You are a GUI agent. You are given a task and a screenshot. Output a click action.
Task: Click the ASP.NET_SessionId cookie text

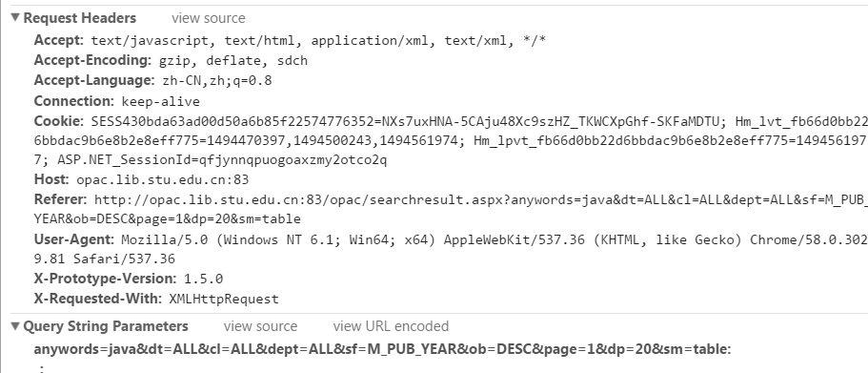coord(222,160)
